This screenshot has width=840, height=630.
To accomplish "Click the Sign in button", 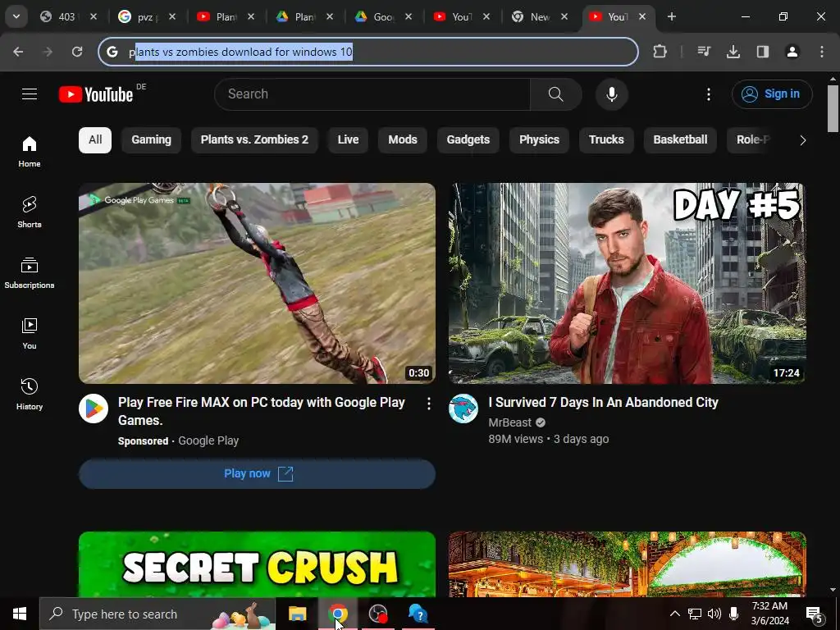I will (x=772, y=94).
